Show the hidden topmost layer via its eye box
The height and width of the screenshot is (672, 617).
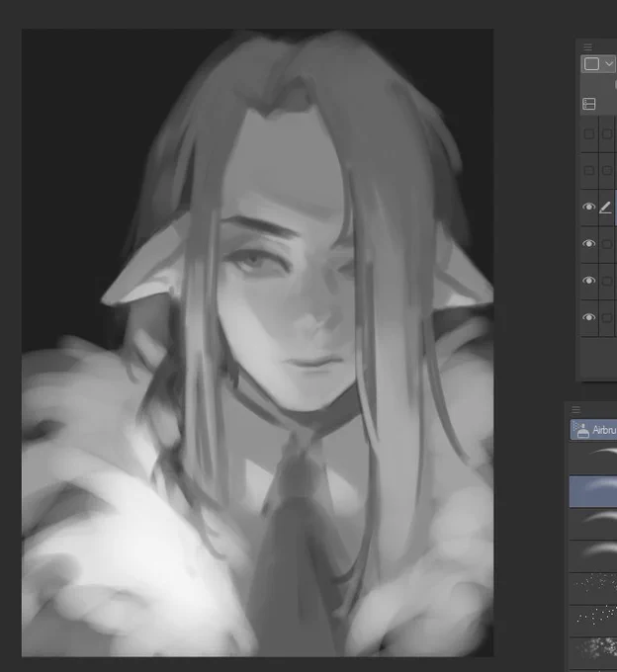pos(589,134)
